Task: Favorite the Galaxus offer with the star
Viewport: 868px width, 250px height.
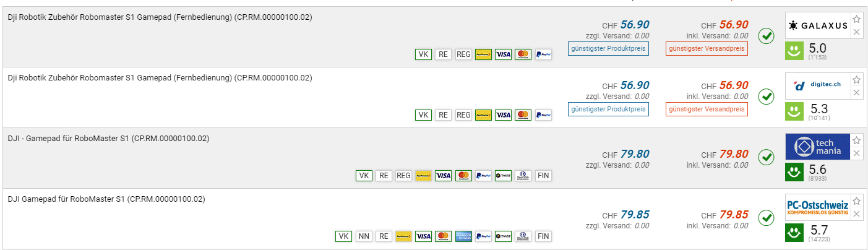Action: tap(856, 20)
